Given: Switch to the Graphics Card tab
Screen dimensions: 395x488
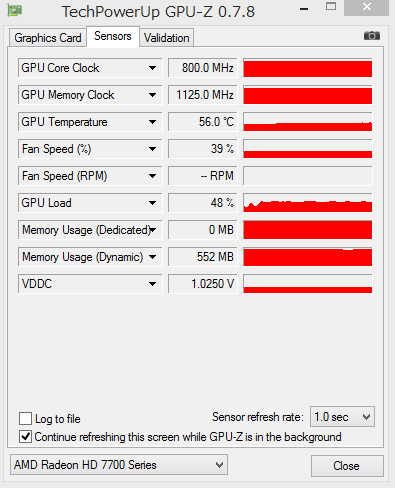Looking at the screenshot, I should (48, 38).
